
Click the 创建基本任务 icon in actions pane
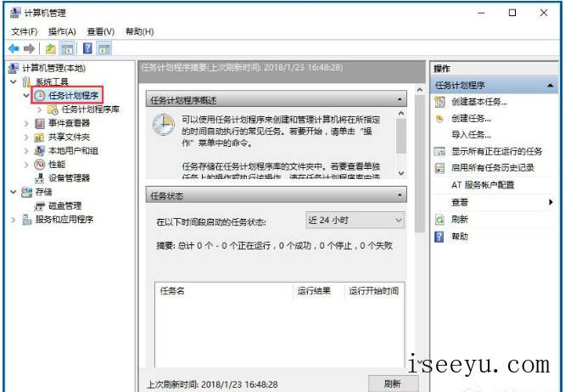pyautogui.click(x=439, y=102)
